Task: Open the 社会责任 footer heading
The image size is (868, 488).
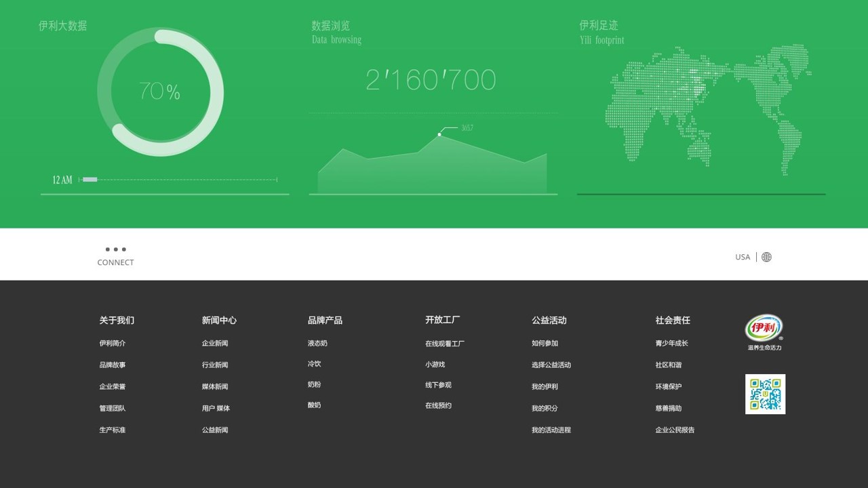Action: (673, 320)
